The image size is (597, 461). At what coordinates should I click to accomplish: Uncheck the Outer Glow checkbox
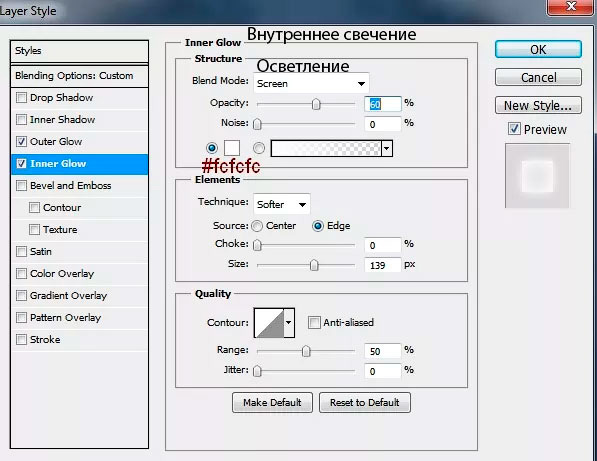pyautogui.click(x=21, y=142)
